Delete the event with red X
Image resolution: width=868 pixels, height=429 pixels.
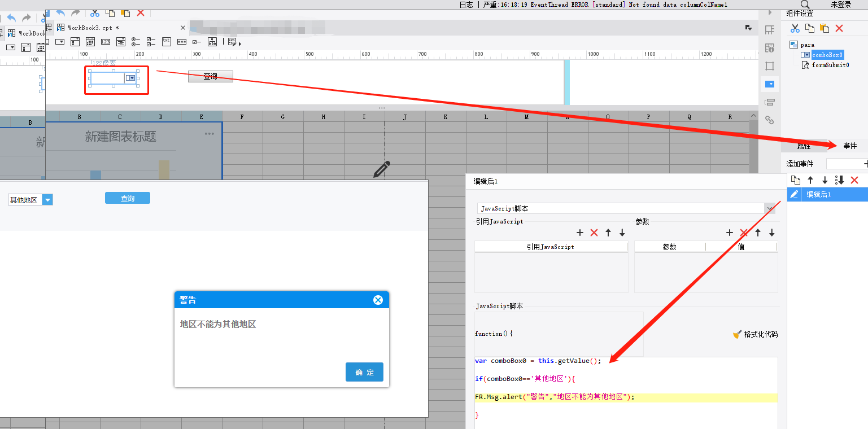click(x=854, y=180)
